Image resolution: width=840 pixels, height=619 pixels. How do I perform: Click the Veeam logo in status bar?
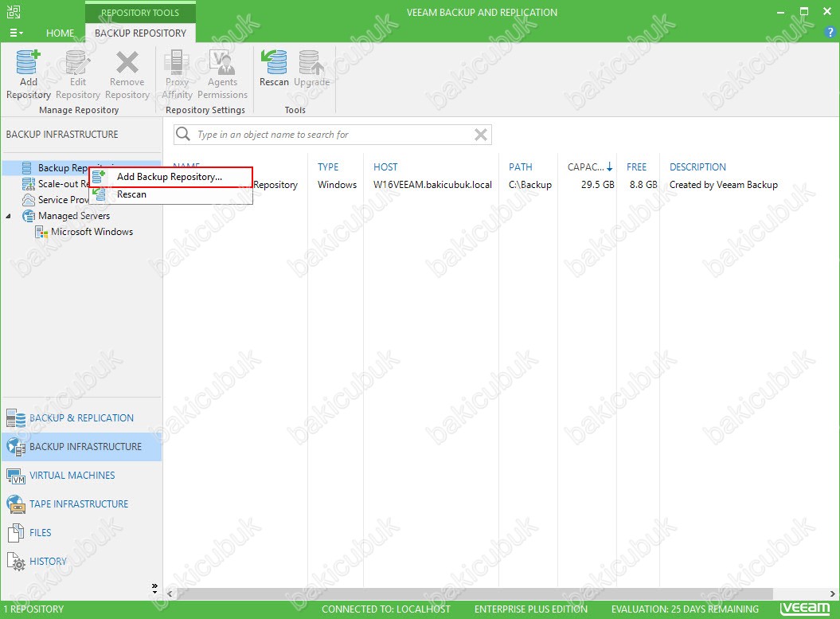pos(805,609)
